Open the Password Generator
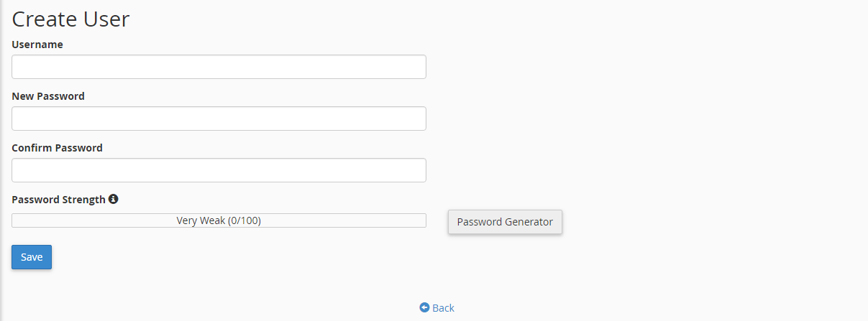The height and width of the screenshot is (321, 868). (505, 222)
